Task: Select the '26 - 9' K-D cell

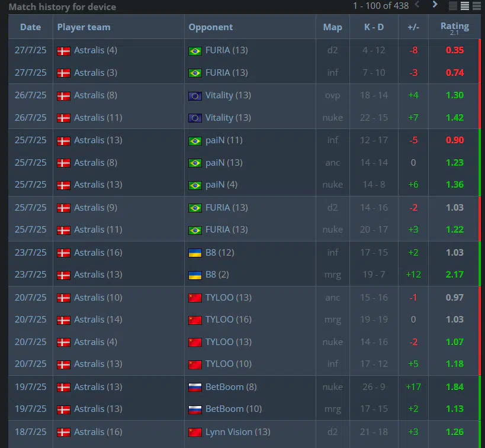Action: [x=374, y=387]
